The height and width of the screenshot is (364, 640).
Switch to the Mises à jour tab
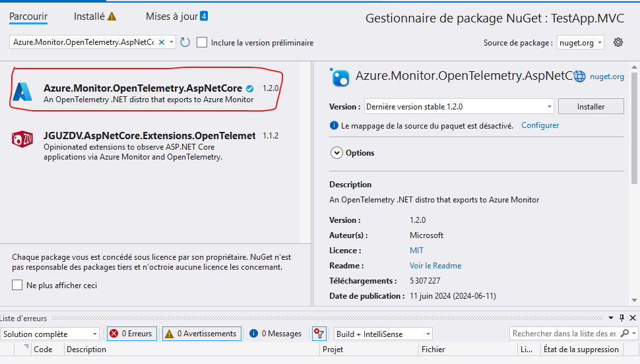177,16
